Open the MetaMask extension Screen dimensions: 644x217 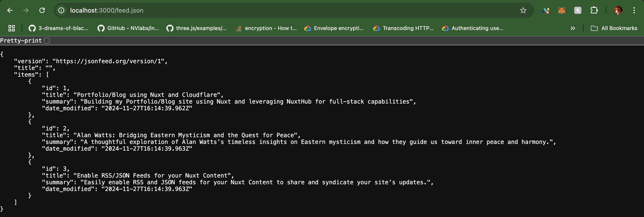tap(562, 10)
